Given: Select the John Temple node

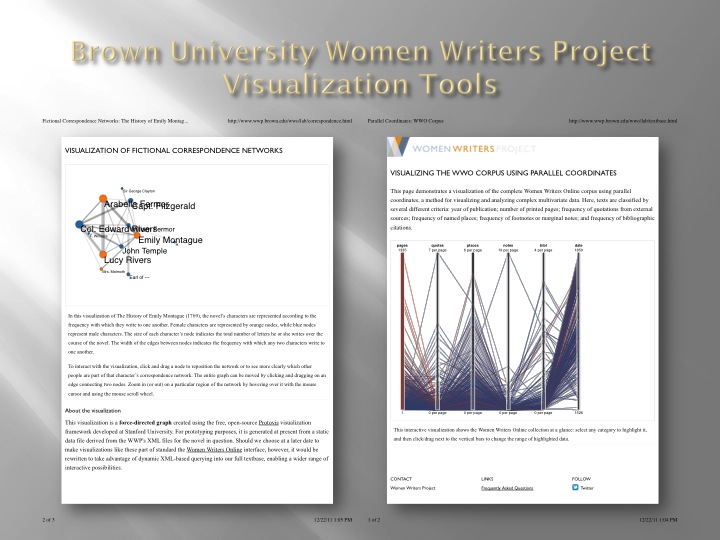Looking at the screenshot, I should 120,246.
